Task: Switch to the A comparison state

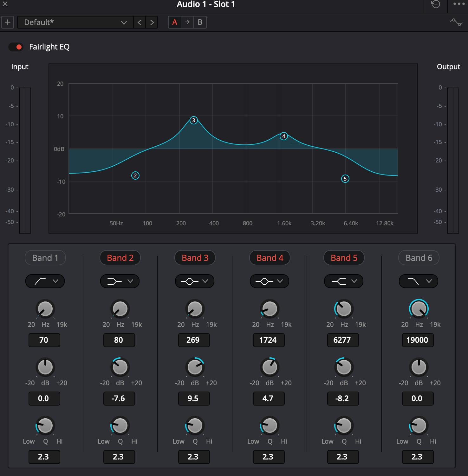Action: pyautogui.click(x=175, y=22)
